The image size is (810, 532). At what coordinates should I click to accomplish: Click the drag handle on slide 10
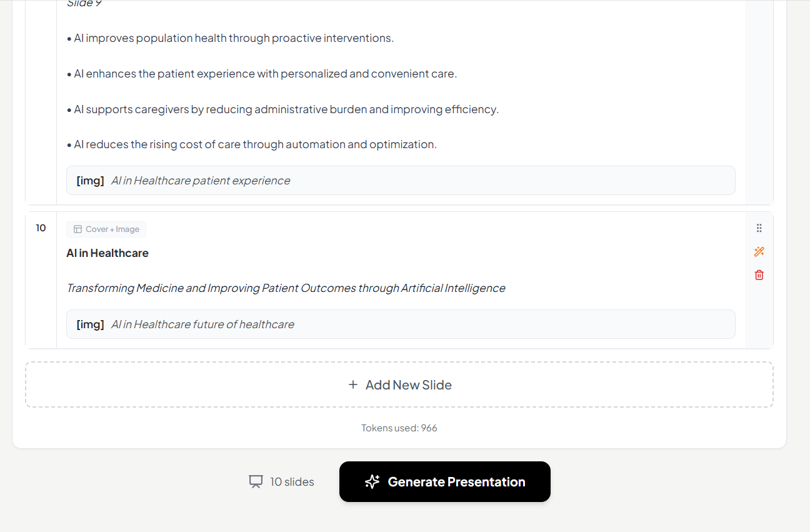tap(759, 228)
